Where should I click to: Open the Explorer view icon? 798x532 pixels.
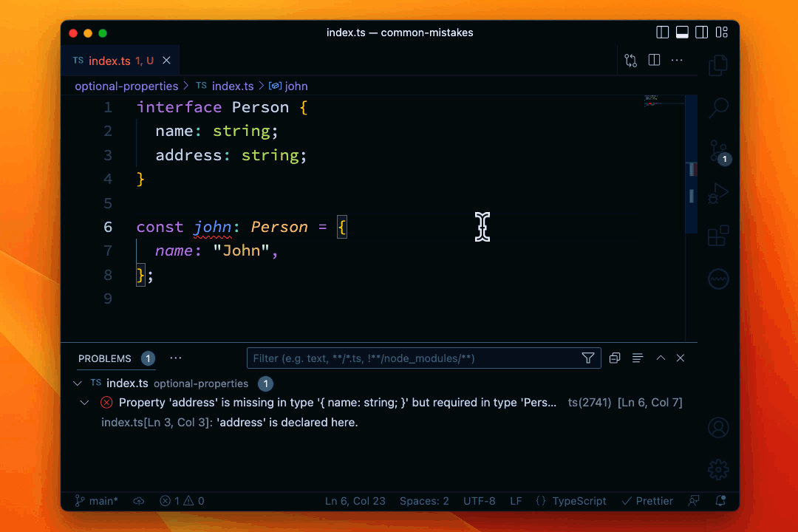click(x=717, y=65)
